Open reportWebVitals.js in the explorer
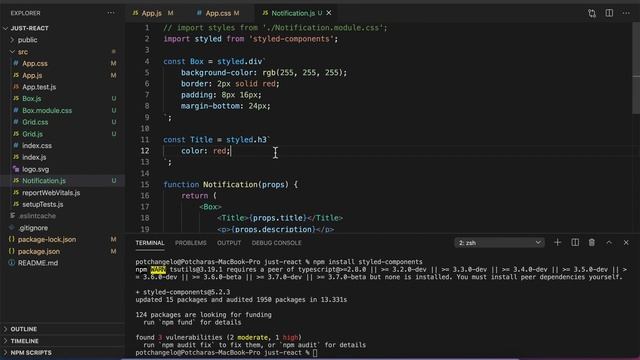This screenshot has width=640, height=360. [51, 193]
